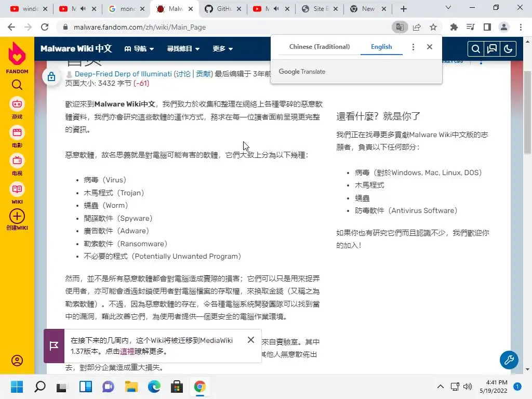Click the create wiki plus icon

coord(17,217)
